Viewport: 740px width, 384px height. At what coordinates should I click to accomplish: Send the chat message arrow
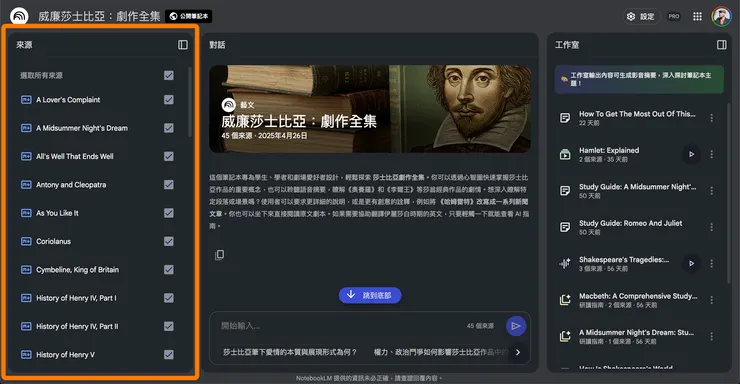(516, 326)
